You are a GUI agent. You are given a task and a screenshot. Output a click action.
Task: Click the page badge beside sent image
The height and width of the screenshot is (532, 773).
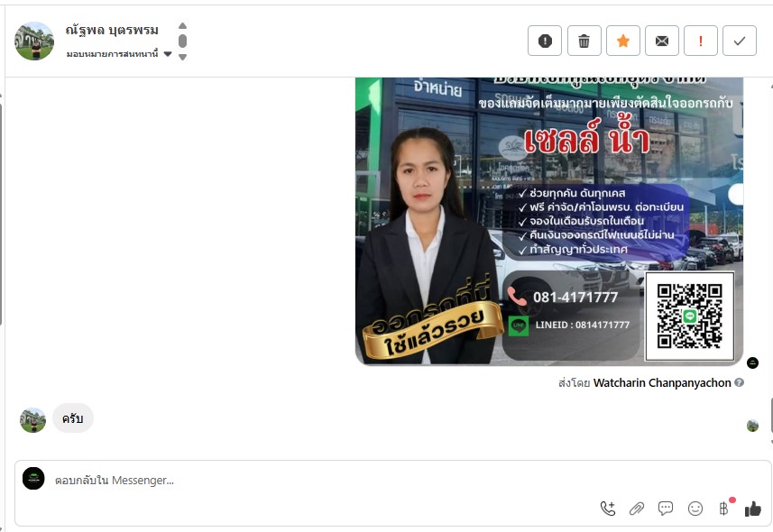point(752,362)
